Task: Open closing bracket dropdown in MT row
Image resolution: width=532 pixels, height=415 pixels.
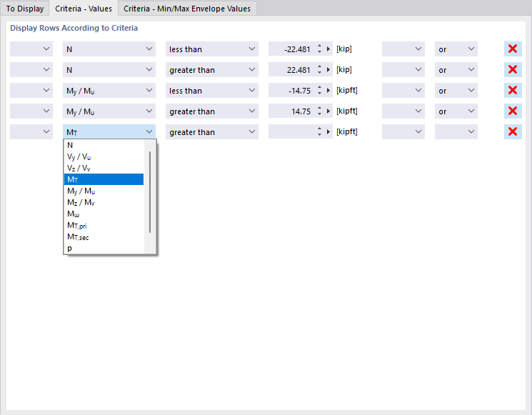Action: 403,131
